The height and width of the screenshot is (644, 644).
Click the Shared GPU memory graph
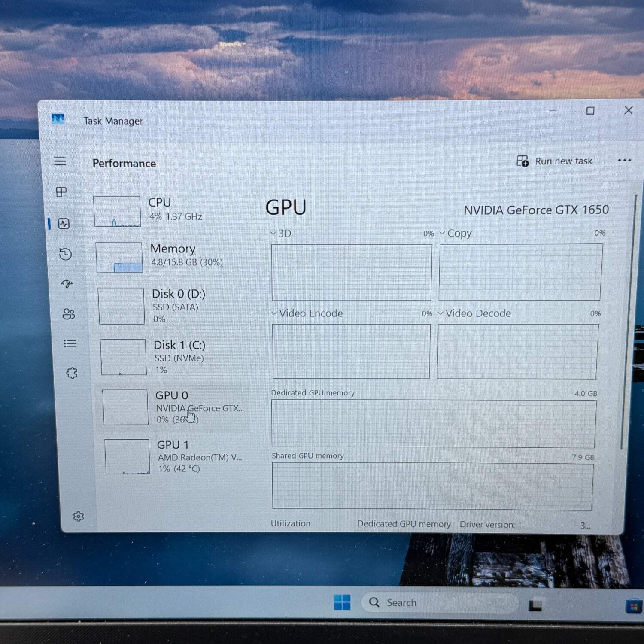click(432, 486)
